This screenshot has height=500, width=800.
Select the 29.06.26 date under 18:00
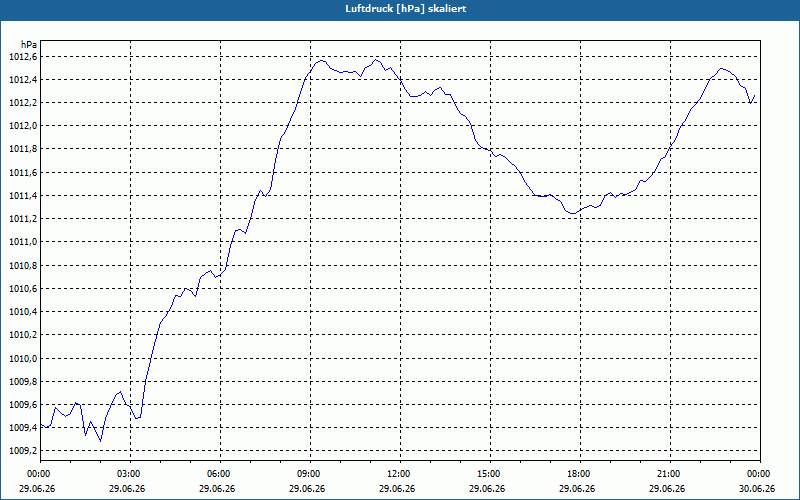[577, 488]
